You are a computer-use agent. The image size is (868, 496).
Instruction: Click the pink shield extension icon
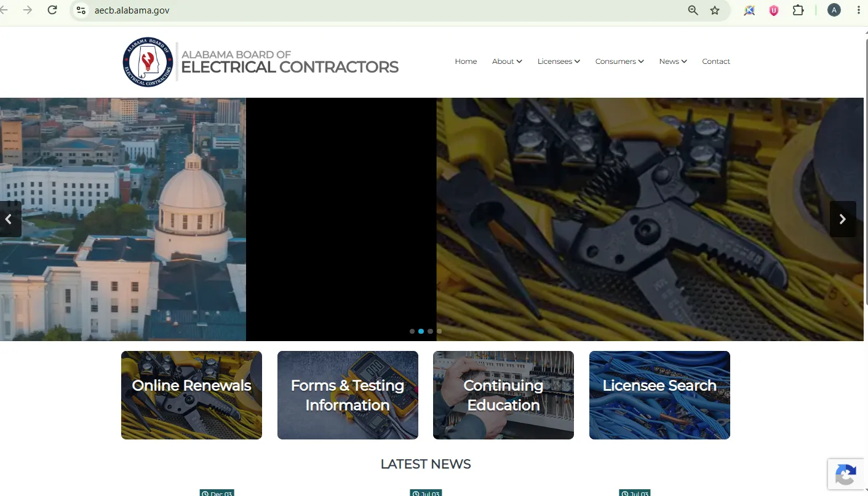click(x=774, y=10)
